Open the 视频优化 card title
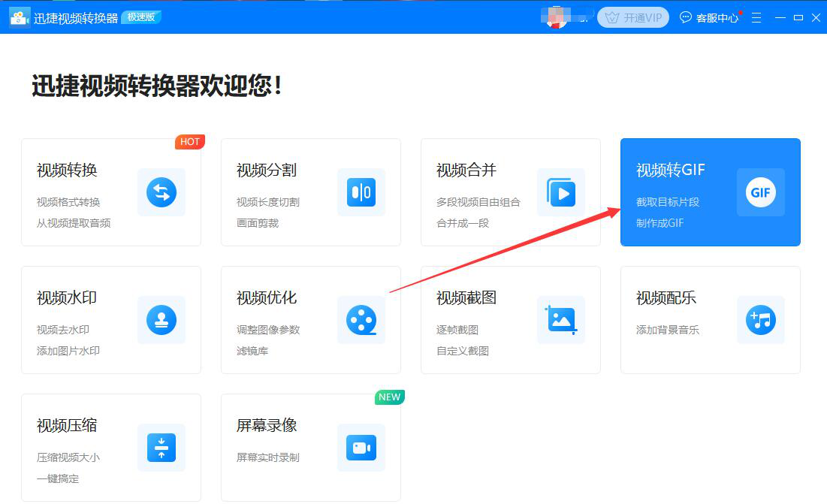This screenshot has height=504, width=827. (x=267, y=298)
